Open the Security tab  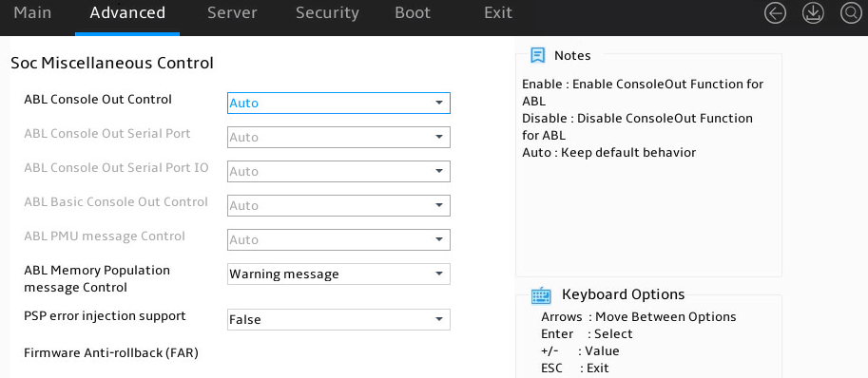tap(327, 13)
